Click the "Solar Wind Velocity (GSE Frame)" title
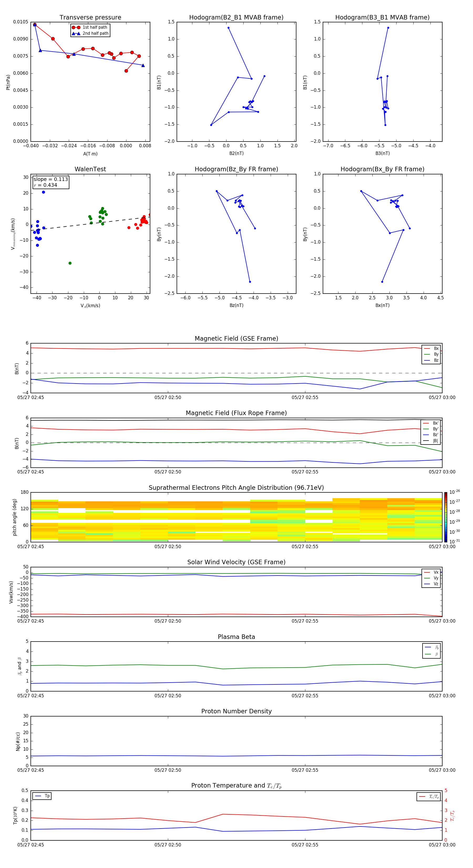The height and width of the screenshot is (868, 473). [x=236, y=562]
